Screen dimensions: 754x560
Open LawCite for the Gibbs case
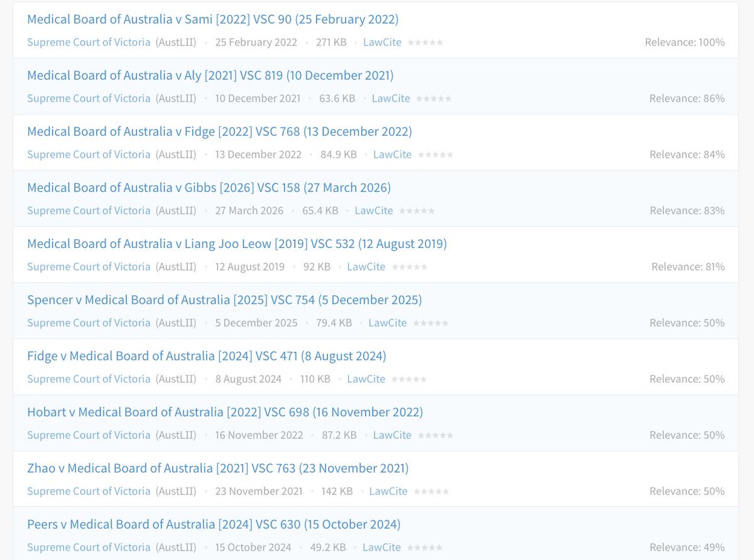[374, 210]
